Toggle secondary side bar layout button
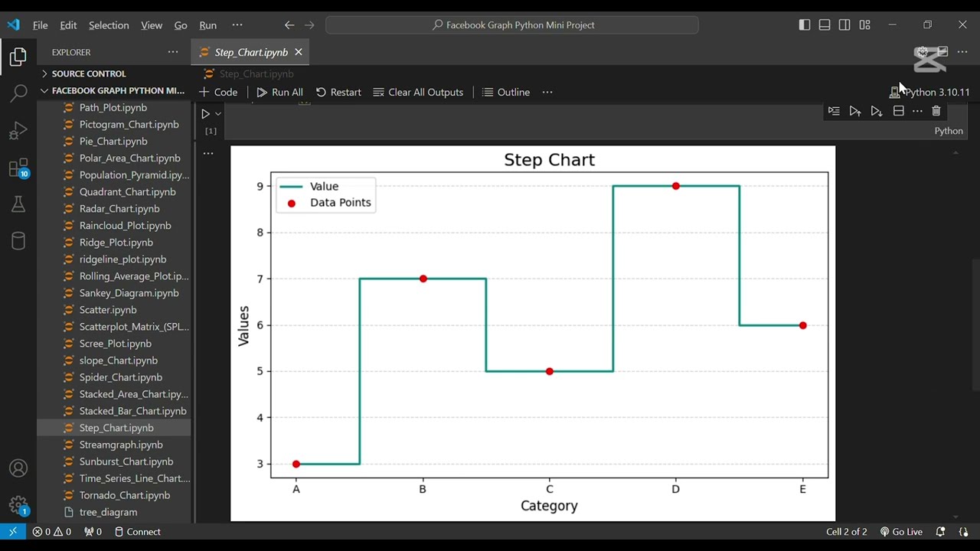Viewport: 980px width, 551px height. tap(844, 25)
